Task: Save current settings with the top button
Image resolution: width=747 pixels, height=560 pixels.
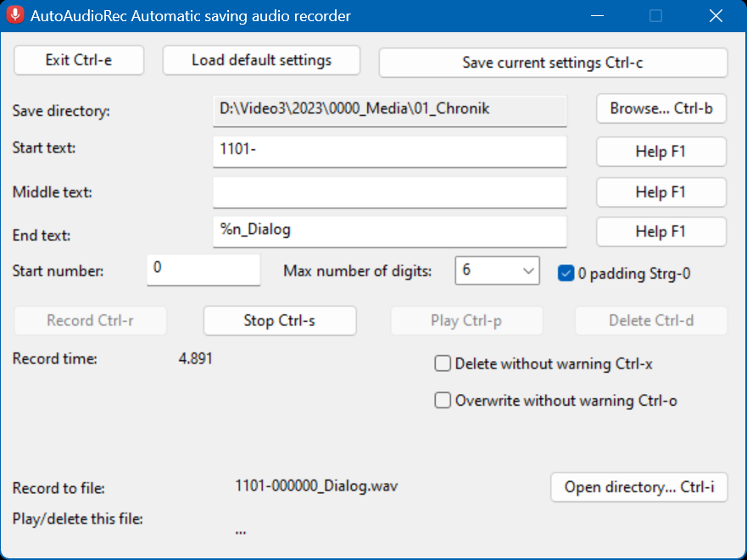Action: (x=553, y=63)
